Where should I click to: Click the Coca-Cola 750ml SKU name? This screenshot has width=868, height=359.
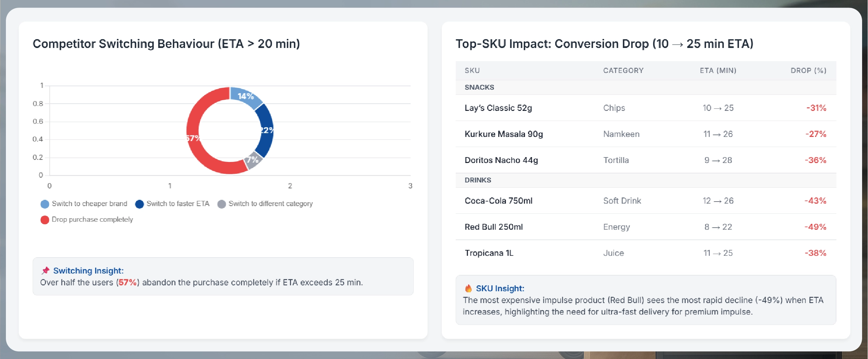click(x=498, y=201)
